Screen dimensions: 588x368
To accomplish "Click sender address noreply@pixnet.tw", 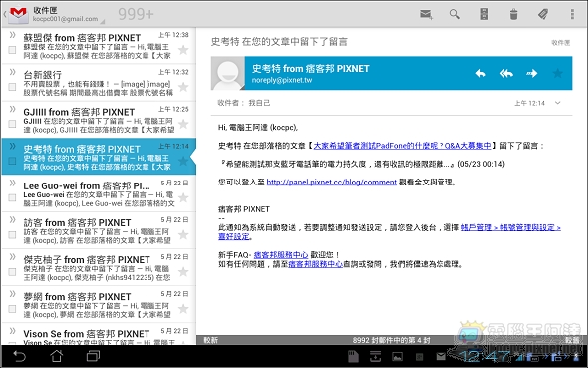I will coord(282,80).
